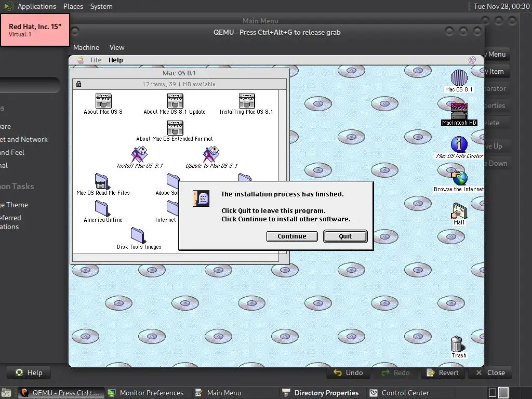The height and width of the screenshot is (399, 532).
Task: Select the Macintosh HD desktop icon
Action: click(459, 111)
